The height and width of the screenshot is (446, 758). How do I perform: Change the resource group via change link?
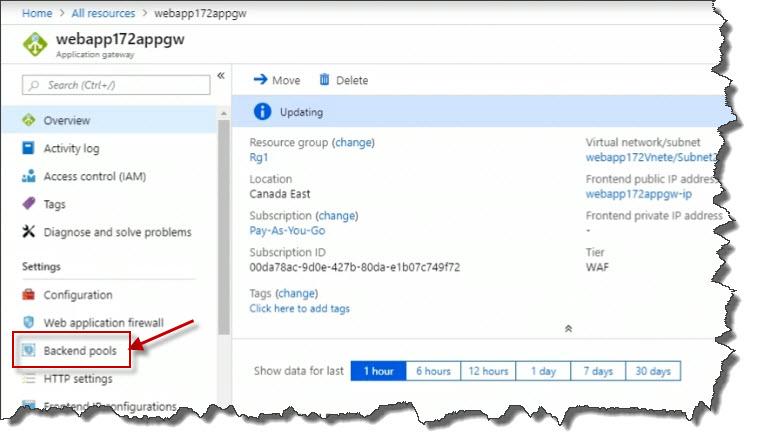(x=353, y=142)
